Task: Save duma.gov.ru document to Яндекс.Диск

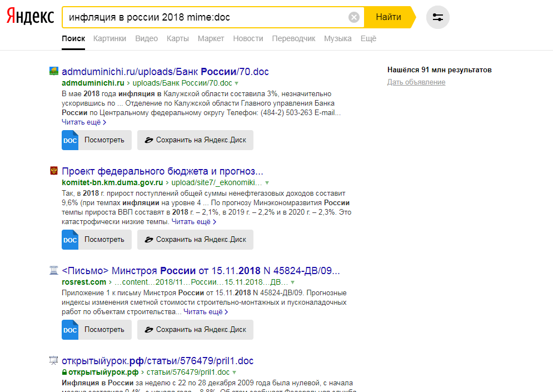Action: point(195,240)
